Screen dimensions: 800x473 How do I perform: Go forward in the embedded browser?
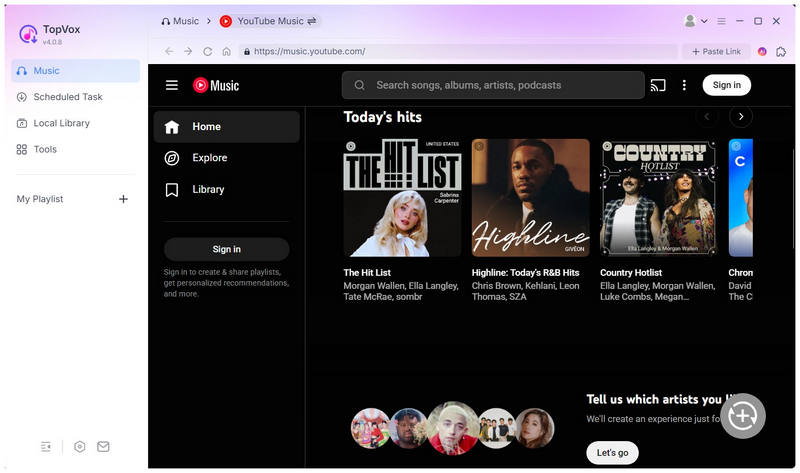click(x=188, y=52)
